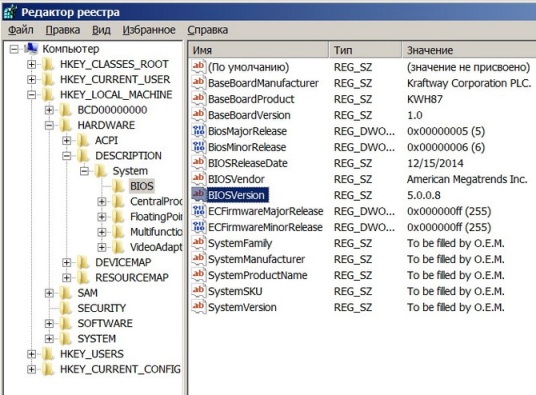Click the Registry Editor title bar icon

click(x=10, y=12)
